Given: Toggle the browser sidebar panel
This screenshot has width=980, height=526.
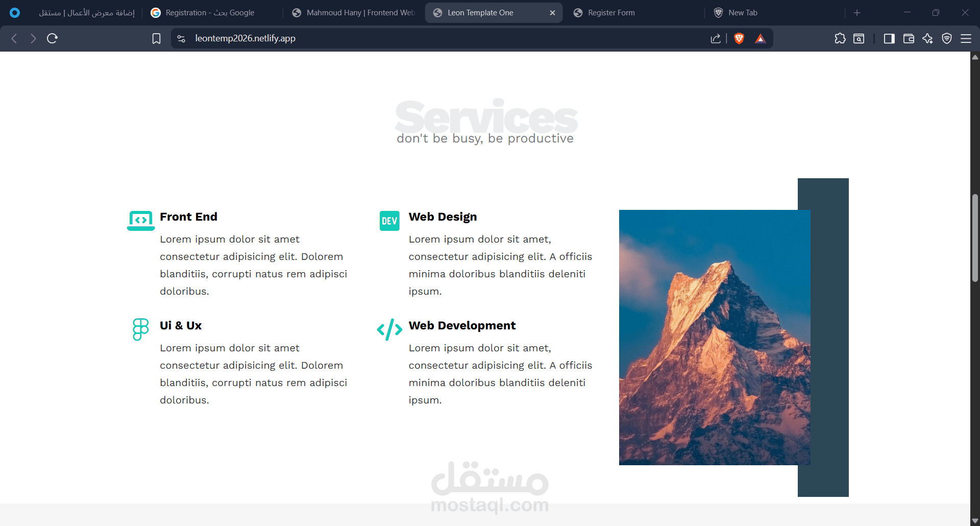Looking at the screenshot, I should point(889,38).
